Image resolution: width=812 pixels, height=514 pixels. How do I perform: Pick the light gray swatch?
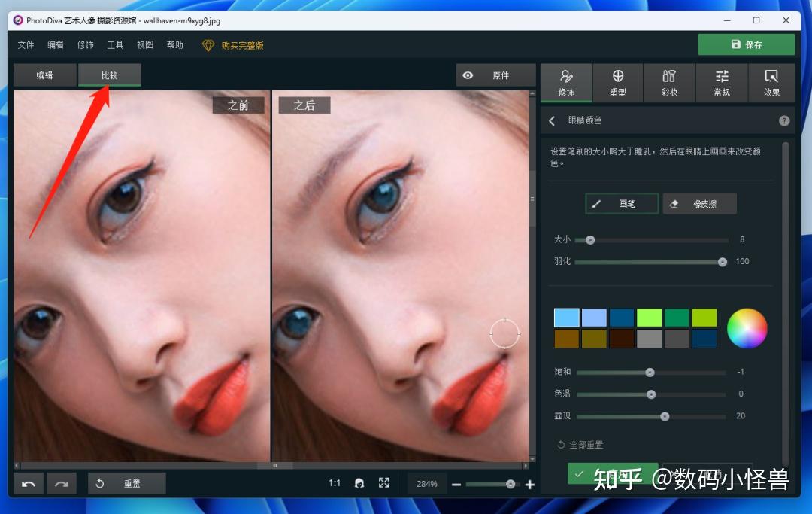click(649, 339)
